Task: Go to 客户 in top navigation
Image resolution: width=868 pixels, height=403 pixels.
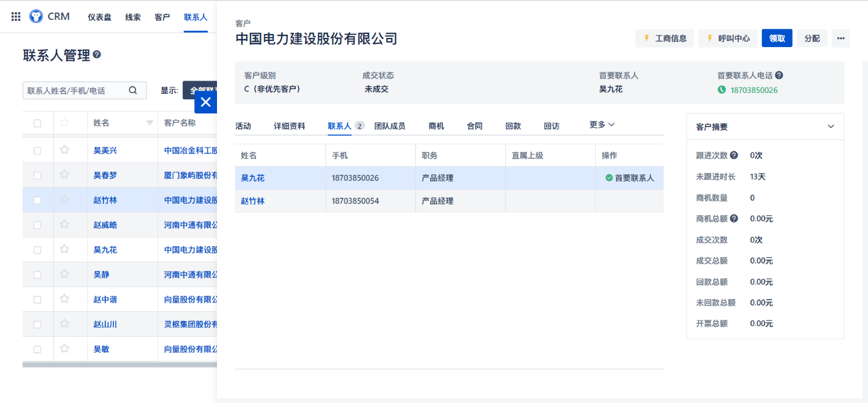Action: coord(162,17)
